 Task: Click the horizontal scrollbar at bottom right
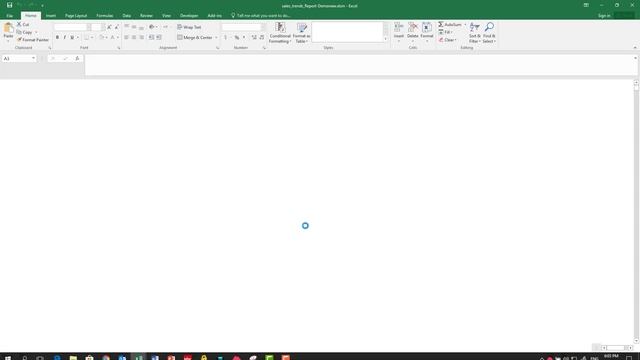616,348
